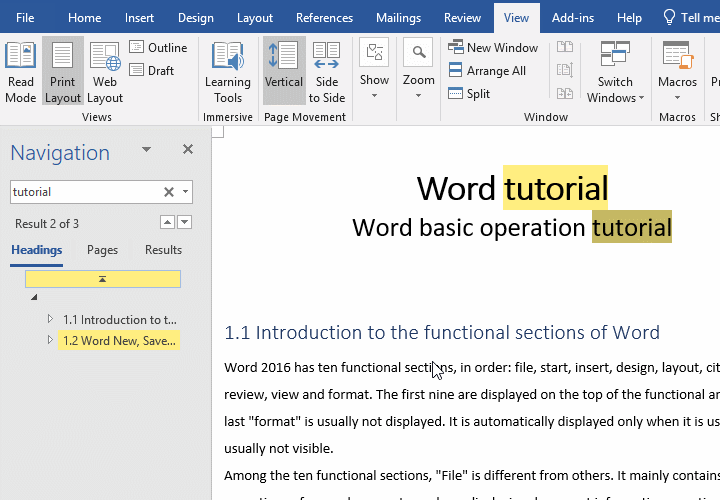Open Navigation pane options arrow
The height and width of the screenshot is (500, 720).
[x=146, y=150]
